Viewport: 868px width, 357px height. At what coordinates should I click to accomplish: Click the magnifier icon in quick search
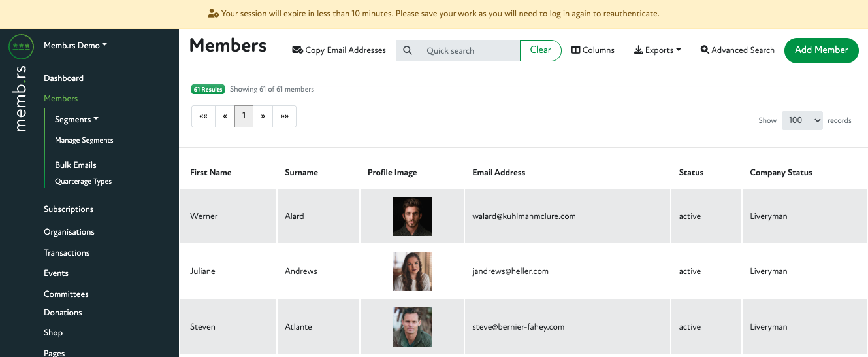point(408,50)
